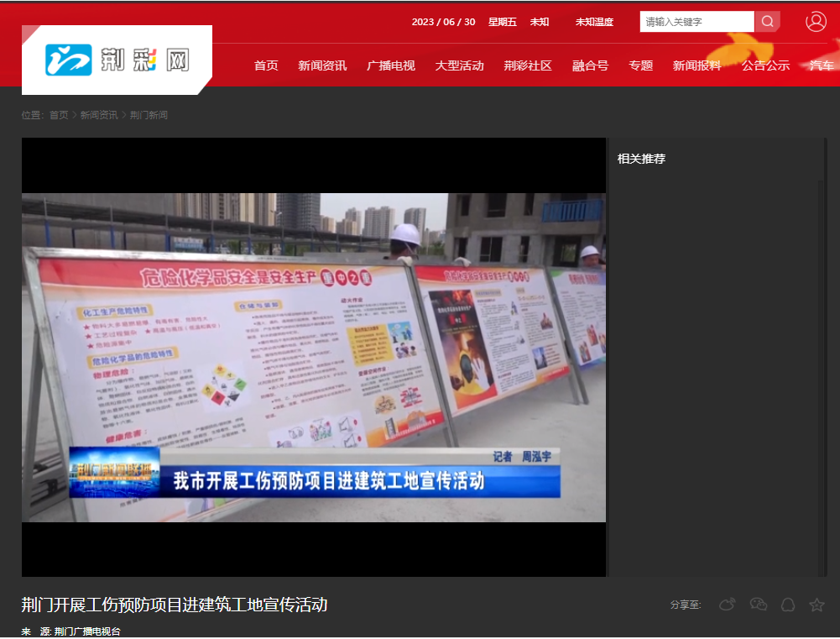Share the article via the WeChat icon

(x=757, y=604)
